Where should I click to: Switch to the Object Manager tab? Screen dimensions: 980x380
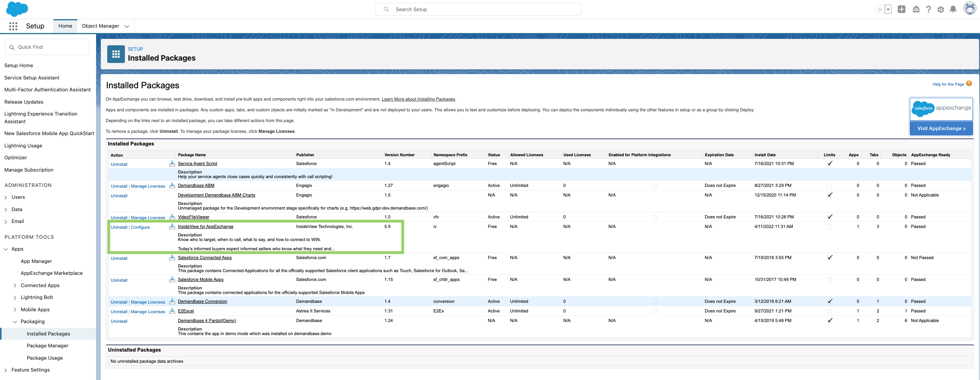tap(100, 26)
